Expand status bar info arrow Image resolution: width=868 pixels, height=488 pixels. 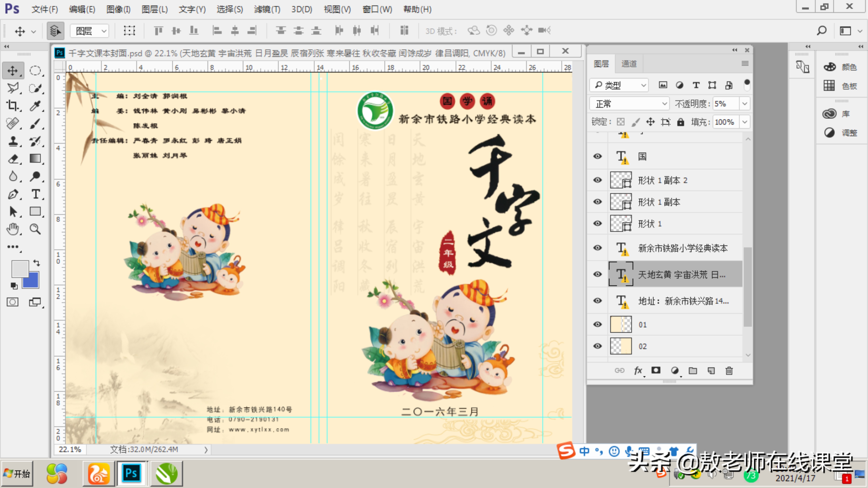[206, 450]
